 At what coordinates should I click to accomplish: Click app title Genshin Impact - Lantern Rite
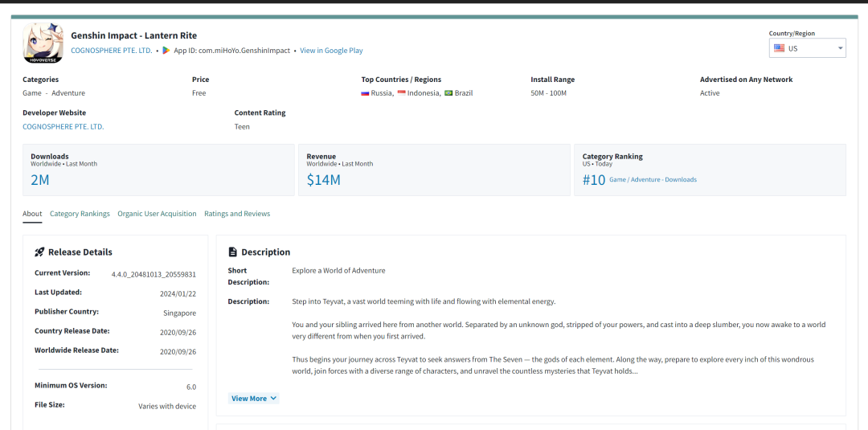(x=134, y=35)
